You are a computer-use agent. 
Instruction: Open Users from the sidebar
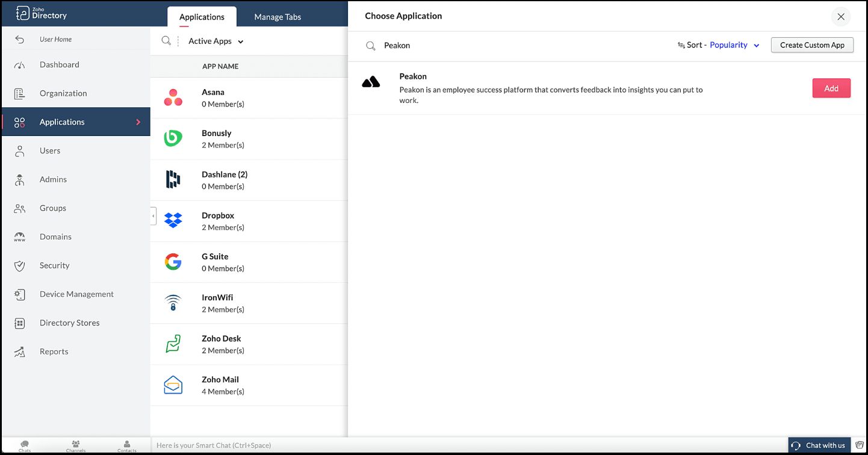click(x=50, y=150)
